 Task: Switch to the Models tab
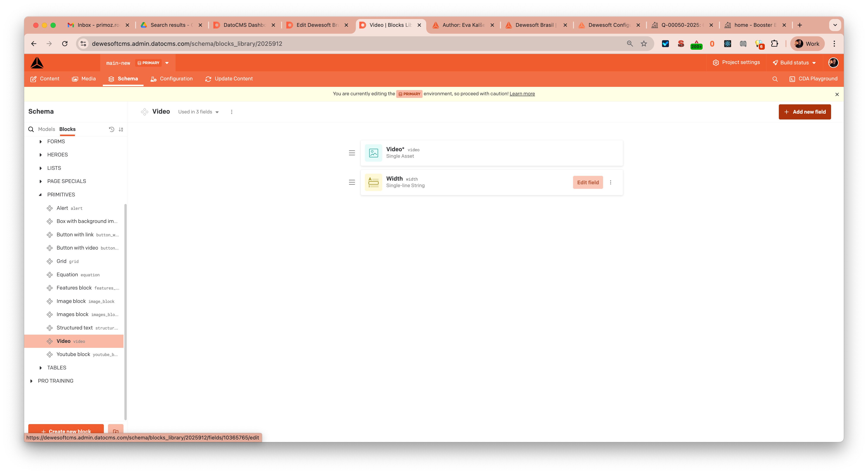46,129
